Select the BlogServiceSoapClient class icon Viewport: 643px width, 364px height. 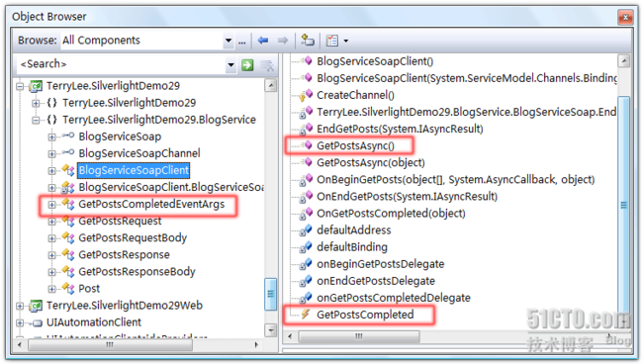point(68,170)
